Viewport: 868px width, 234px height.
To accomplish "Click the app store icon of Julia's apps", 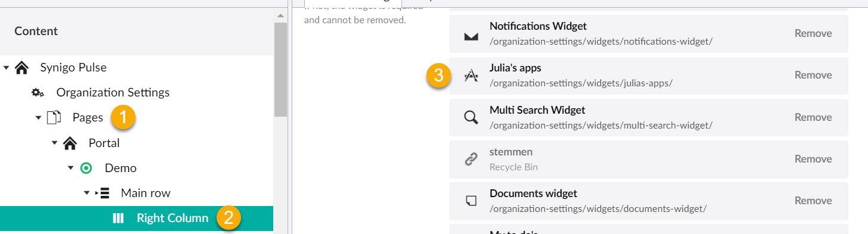I will point(471,76).
